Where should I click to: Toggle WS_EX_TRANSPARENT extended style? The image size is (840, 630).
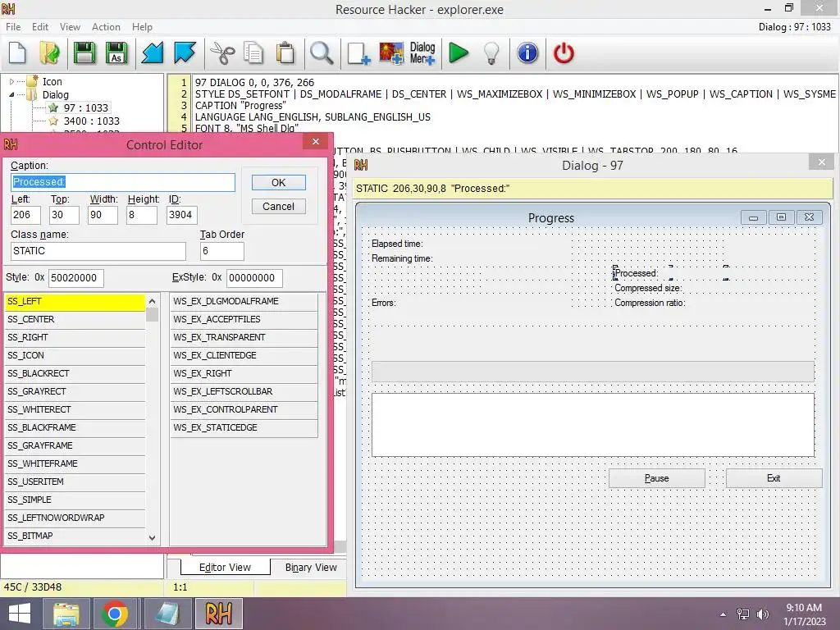tap(244, 337)
